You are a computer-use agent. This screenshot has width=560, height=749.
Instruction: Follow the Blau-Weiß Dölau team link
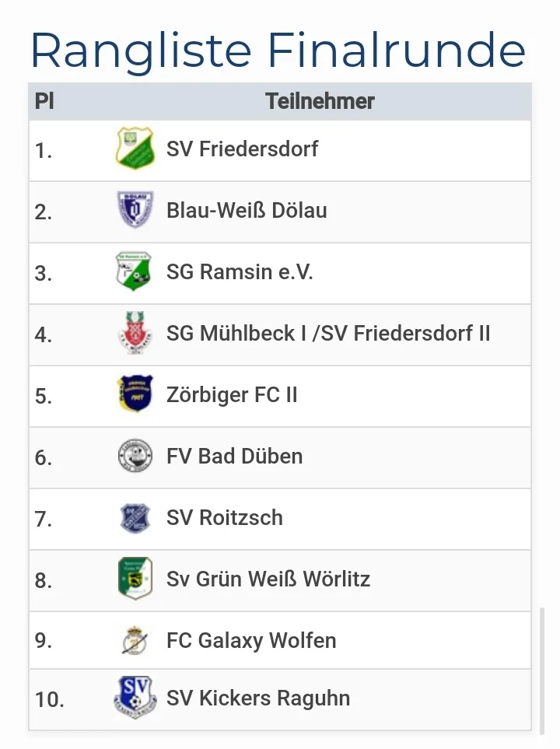pos(247,210)
